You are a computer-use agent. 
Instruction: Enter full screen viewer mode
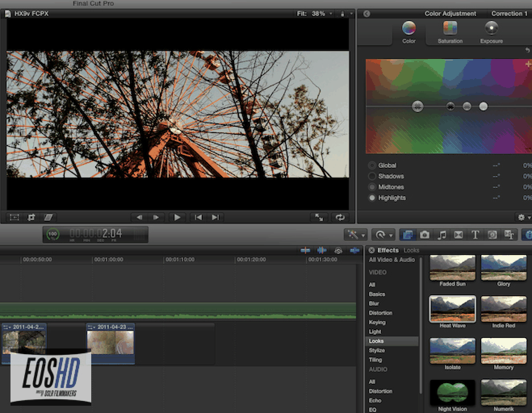(x=319, y=217)
